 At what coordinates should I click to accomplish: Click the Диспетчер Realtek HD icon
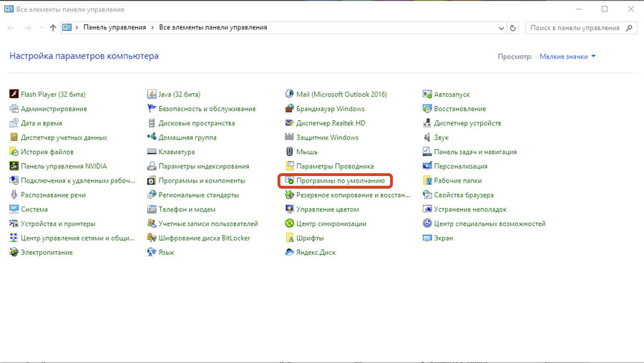(x=290, y=123)
